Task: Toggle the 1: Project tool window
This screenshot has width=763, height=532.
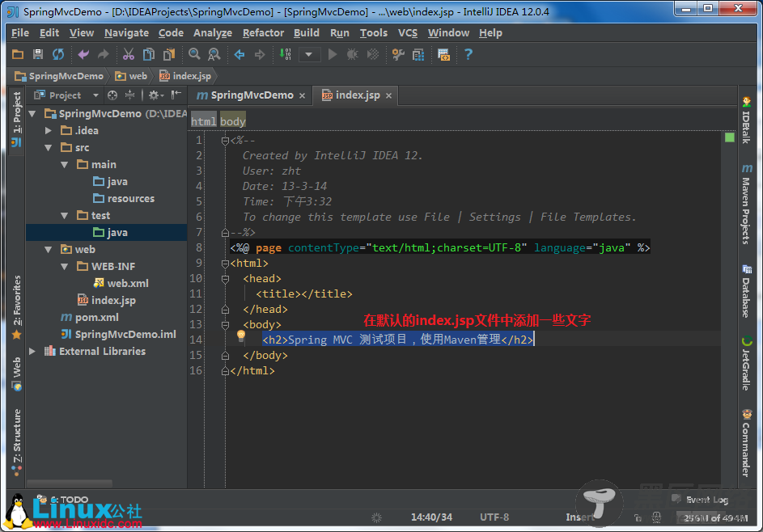Action: click(16, 120)
